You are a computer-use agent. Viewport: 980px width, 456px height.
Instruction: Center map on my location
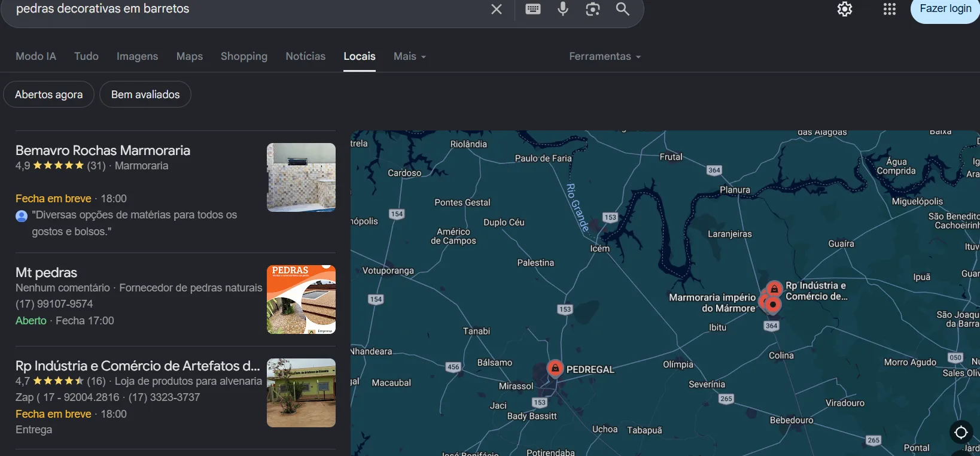pos(961,432)
